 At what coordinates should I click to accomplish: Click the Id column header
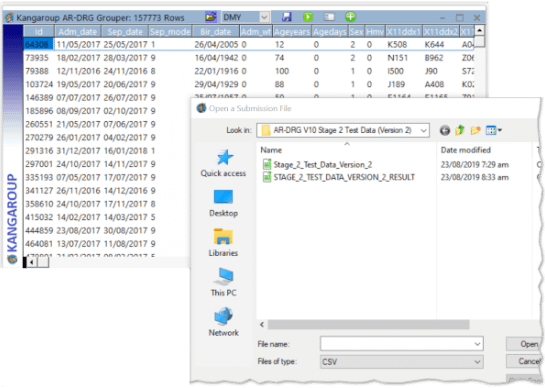tap(39, 32)
